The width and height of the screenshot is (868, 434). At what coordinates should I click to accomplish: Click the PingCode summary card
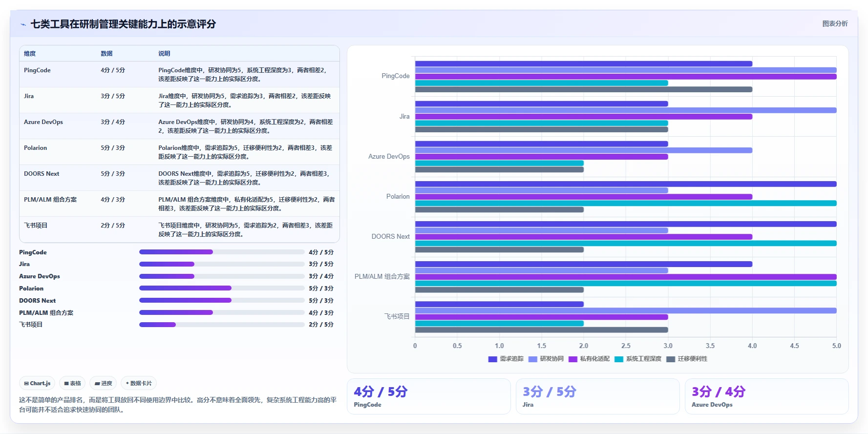tap(428, 396)
